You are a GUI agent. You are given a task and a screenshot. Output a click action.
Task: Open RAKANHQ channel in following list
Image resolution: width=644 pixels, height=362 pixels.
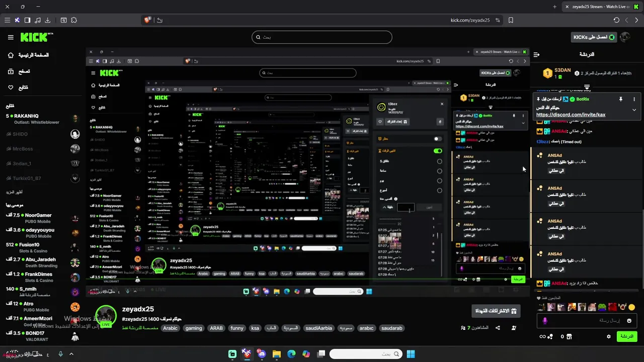click(x=43, y=119)
